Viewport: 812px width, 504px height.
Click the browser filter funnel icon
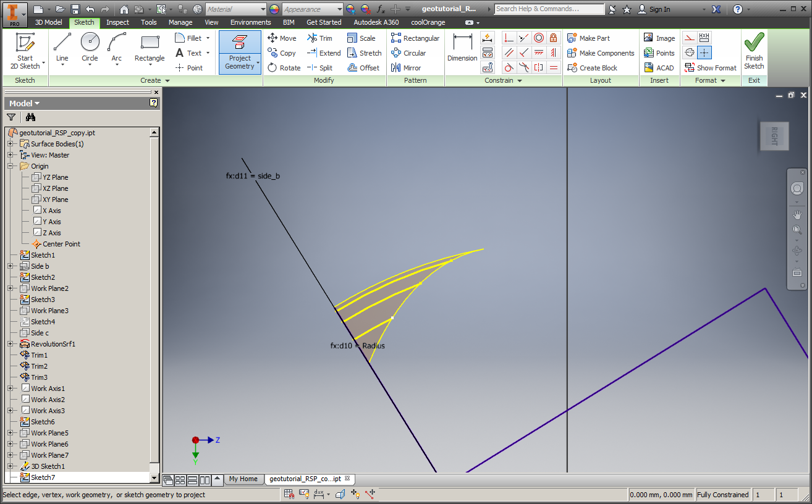point(11,117)
